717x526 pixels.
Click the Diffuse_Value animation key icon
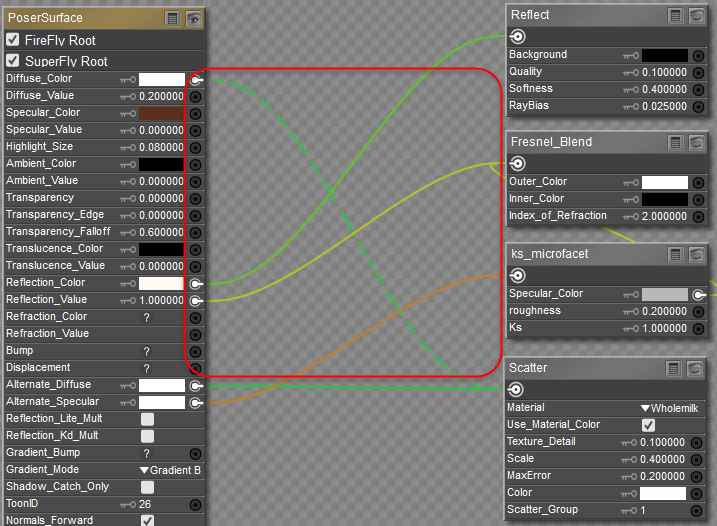click(128, 96)
